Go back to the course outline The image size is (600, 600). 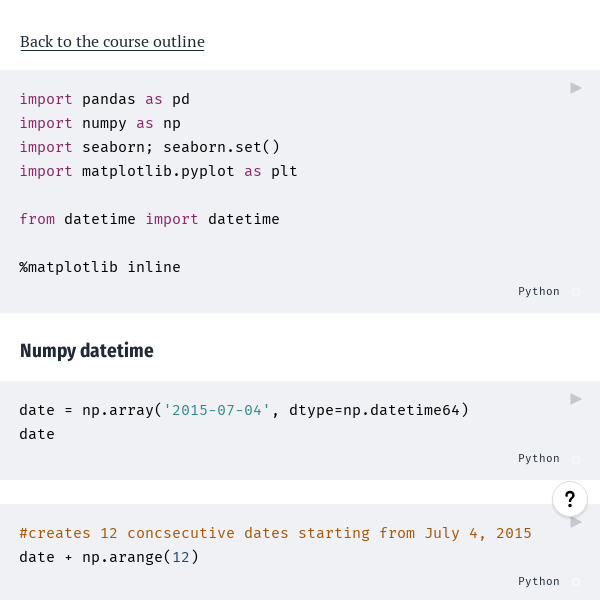(112, 42)
